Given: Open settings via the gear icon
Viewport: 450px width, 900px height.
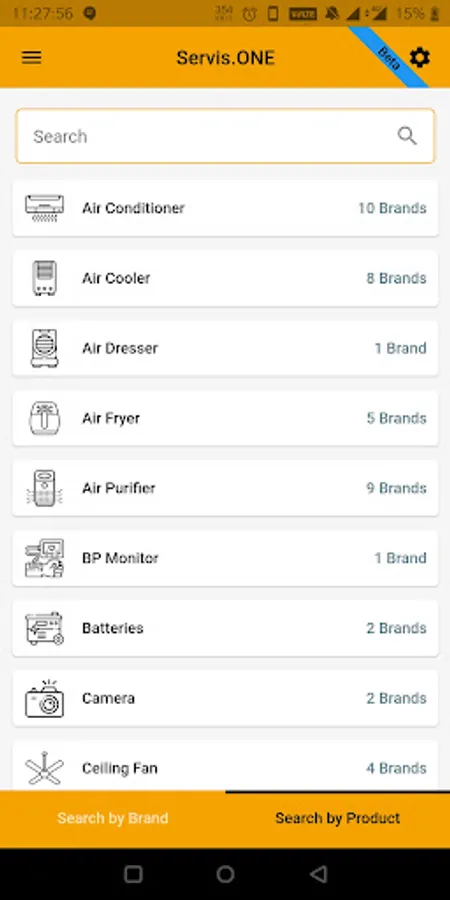Looking at the screenshot, I should tap(420, 57).
